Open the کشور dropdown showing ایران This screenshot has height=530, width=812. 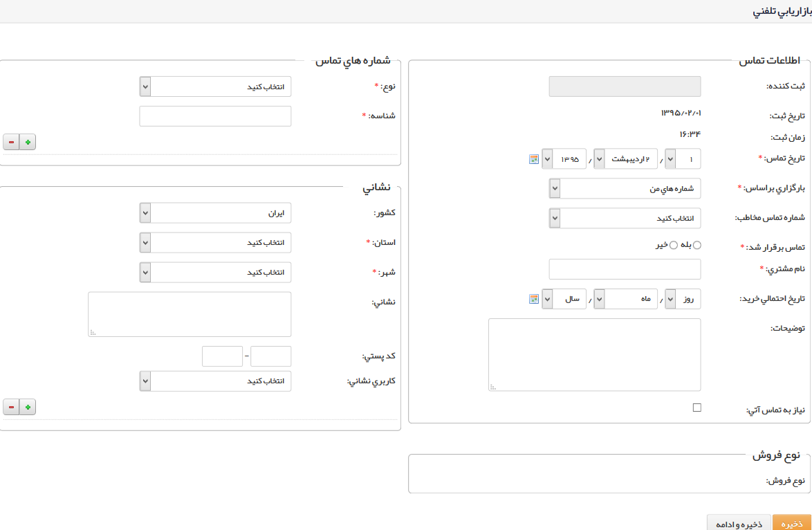(x=215, y=213)
